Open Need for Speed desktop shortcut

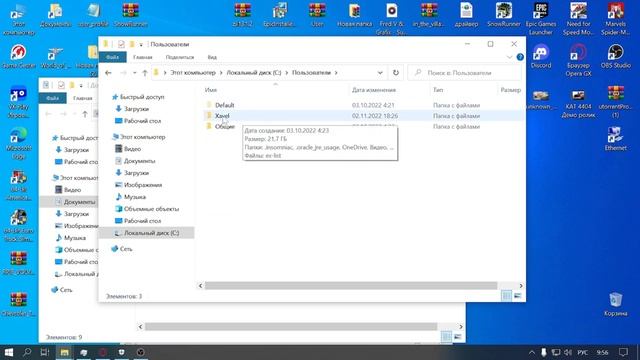(578, 18)
